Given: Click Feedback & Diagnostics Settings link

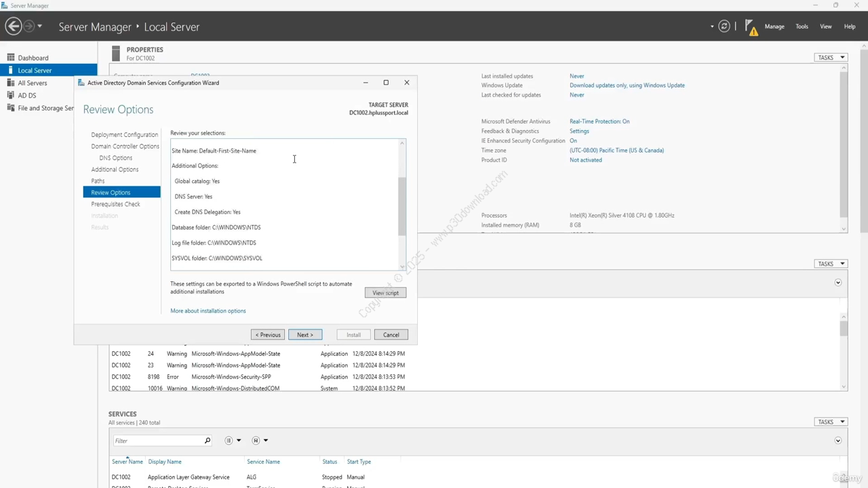Looking at the screenshot, I should coord(579,131).
